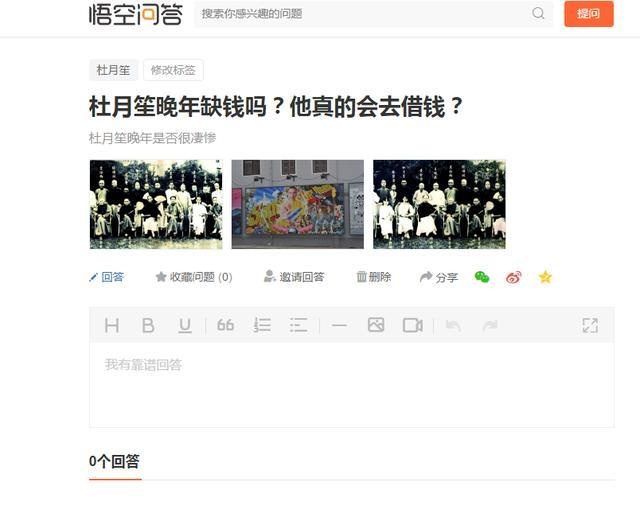This screenshot has height=513, width=640.
Task: Insert an image into the answer
Action: click(x=376, y=325)
